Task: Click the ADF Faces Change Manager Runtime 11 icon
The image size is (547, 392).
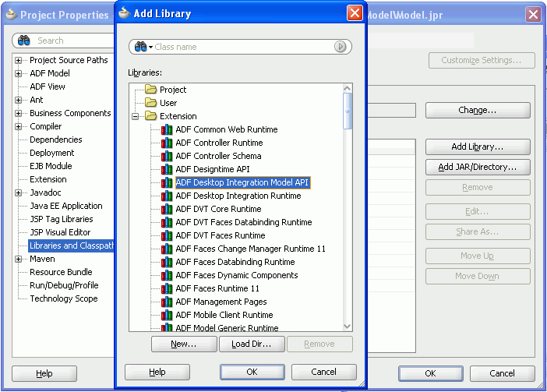Action: coord(167,249)
